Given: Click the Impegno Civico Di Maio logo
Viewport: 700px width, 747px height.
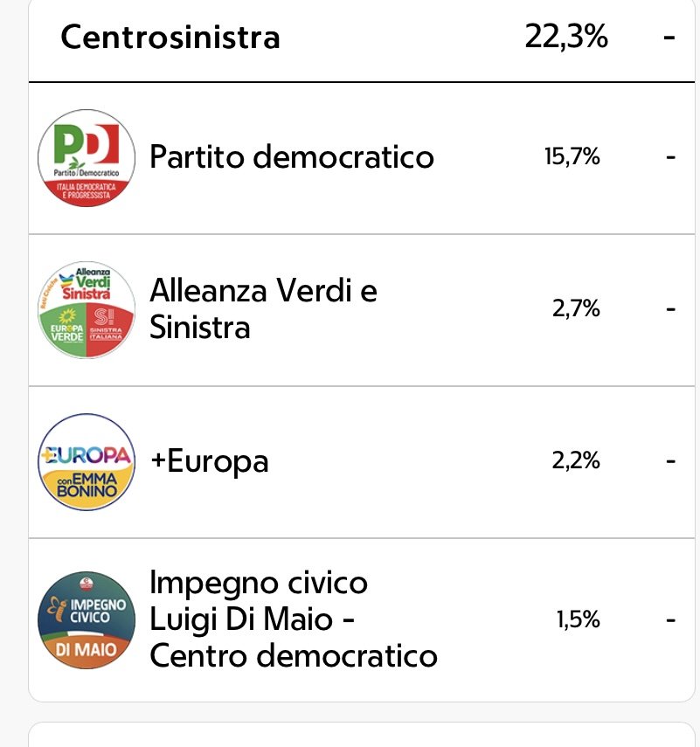Looking at the screenshot, I should [x=87, y=620].
